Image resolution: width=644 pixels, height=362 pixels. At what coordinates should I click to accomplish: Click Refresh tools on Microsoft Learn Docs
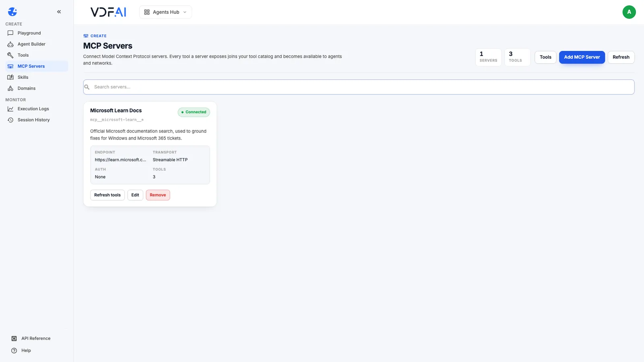107,195
